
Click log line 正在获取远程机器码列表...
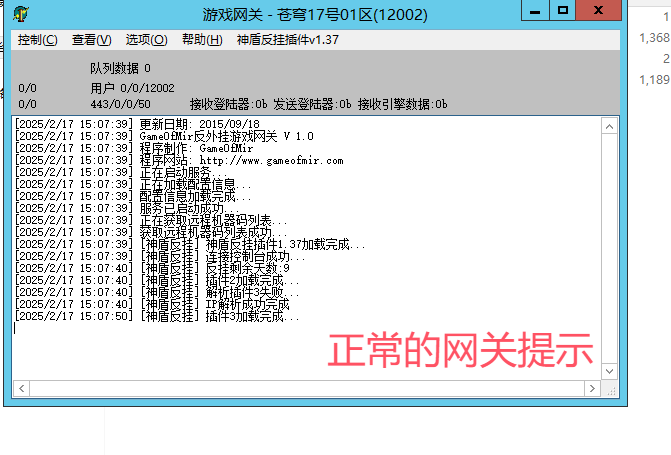tap(151, 220)
